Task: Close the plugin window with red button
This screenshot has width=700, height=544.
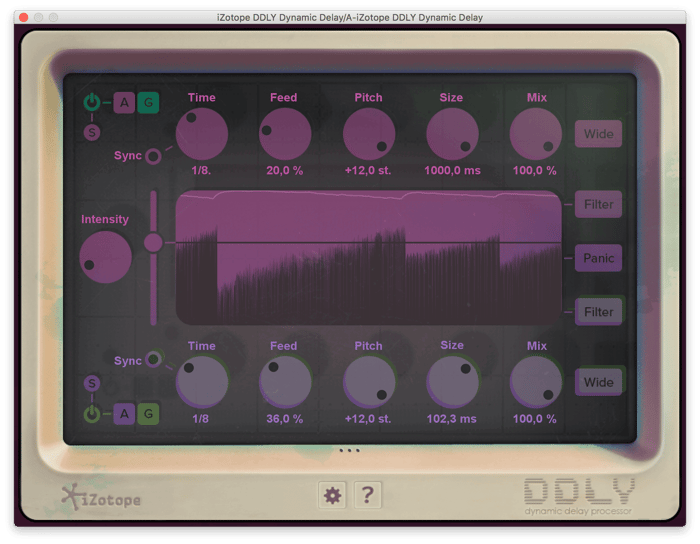Action: pyautogui.click(x=24, y=17)
